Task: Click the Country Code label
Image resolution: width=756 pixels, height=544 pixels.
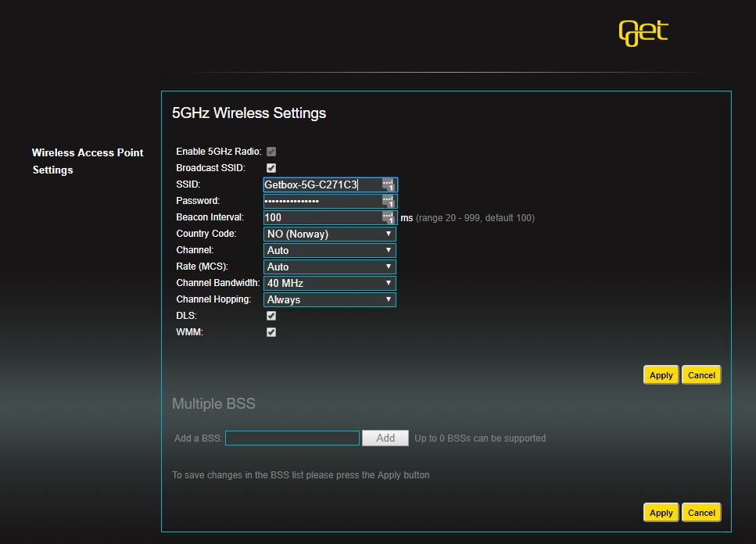Action: [206, 234]
